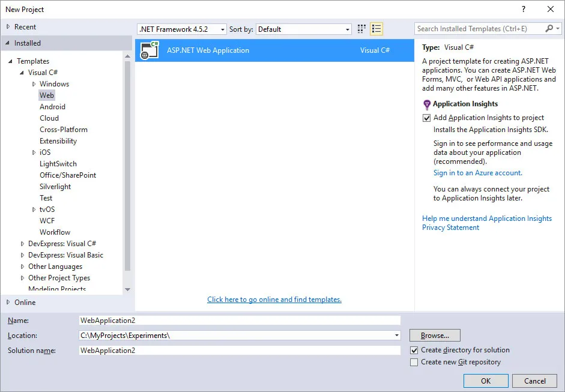Image resolution: width=565 pixels, height=392 pixels.
Task: Click the tree scroll down arrow
Action: point(127,290)
